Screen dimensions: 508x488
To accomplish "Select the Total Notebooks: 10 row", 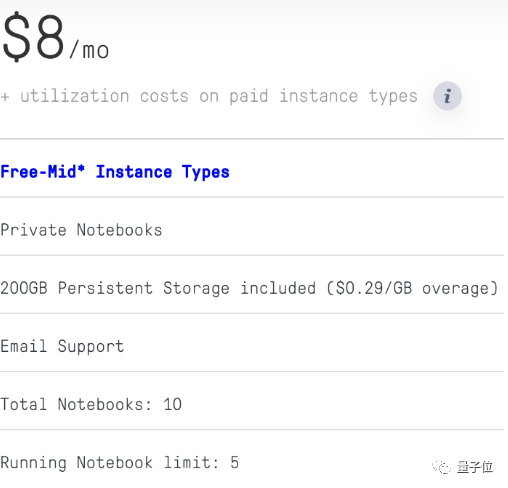I will click(252, 401).
